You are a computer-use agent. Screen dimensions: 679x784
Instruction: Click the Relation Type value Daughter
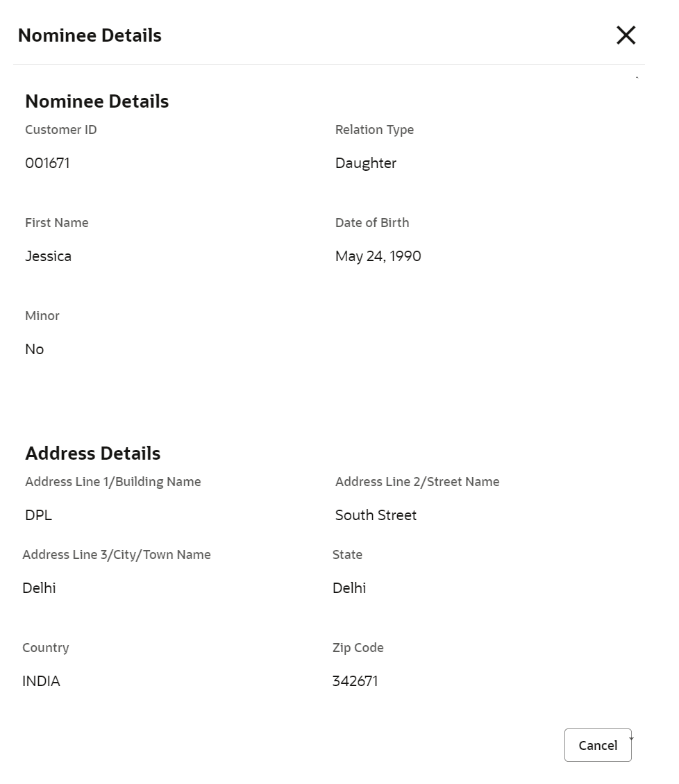[365, 163]
